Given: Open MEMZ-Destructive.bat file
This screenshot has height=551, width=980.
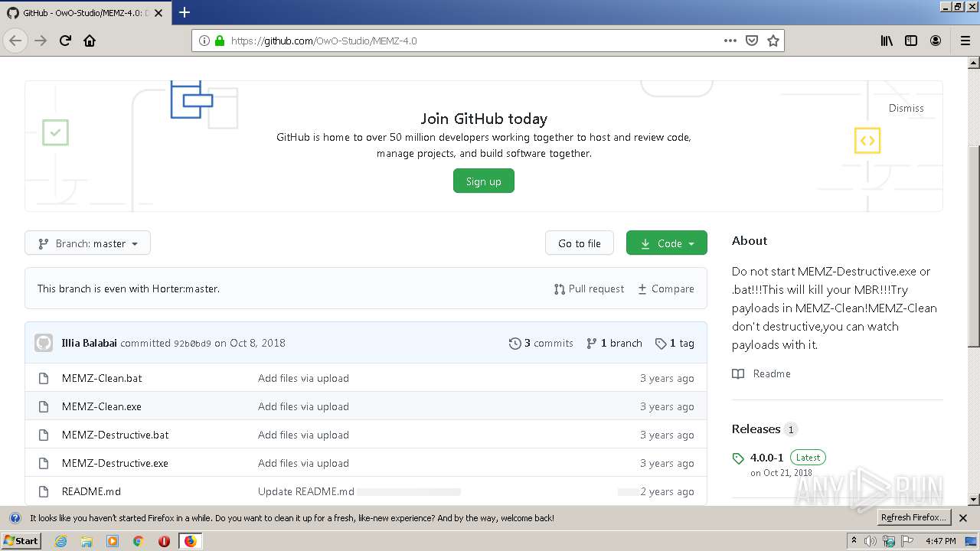Looking at the screenshot, I should pos(116,435).
